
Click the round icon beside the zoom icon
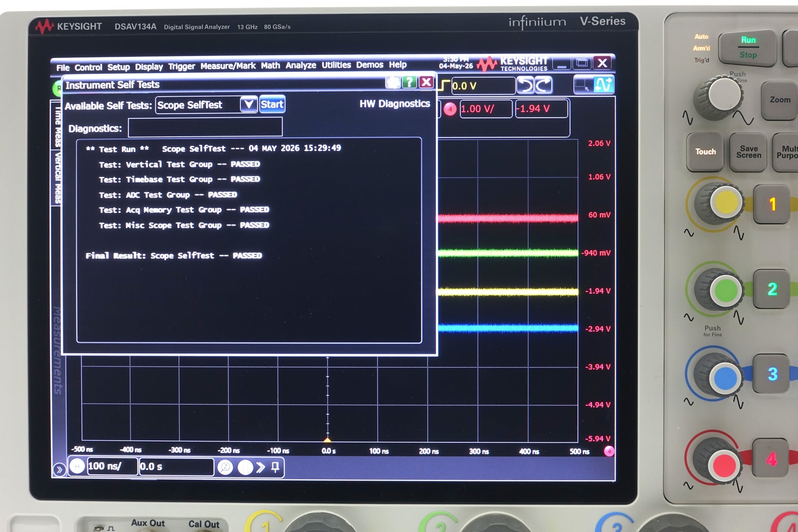(x=245, y=467)
